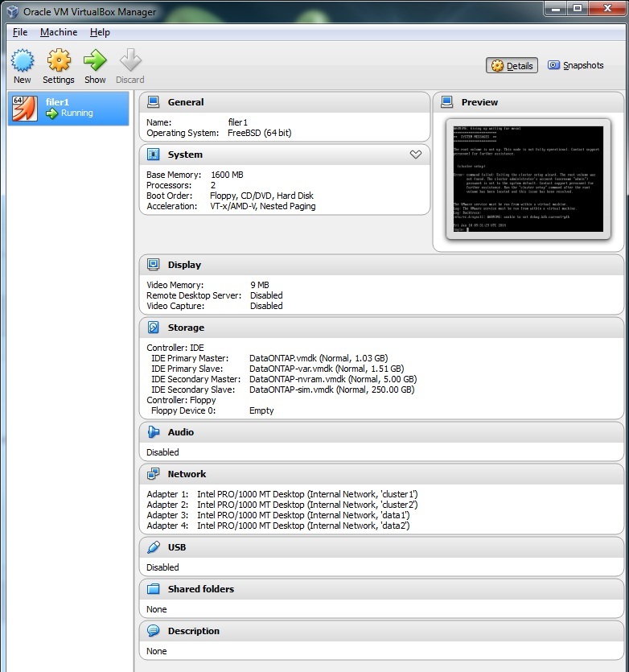629x672 pixels.
Task: Click the Discard toolbar icon
Action: [129, 60]
